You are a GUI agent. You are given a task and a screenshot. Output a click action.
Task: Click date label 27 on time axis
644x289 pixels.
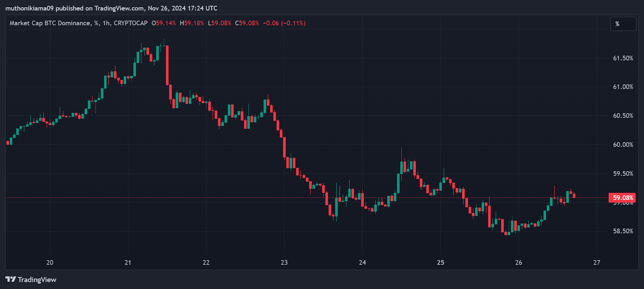pyautogui.click(x=597, y=262)
